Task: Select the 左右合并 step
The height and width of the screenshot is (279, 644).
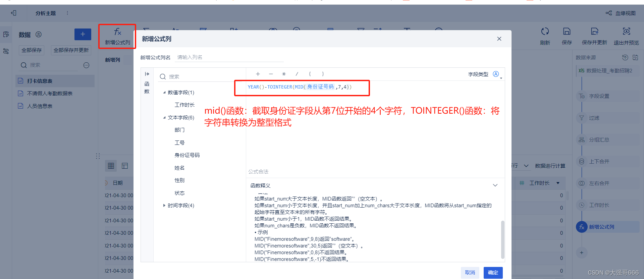Action: pos(608,183)
